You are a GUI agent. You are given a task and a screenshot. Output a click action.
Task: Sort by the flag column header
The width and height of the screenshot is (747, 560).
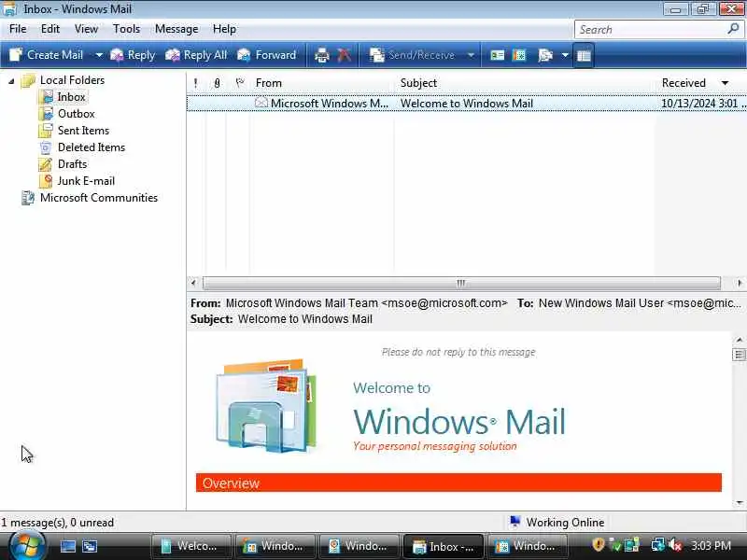point(240,83)
